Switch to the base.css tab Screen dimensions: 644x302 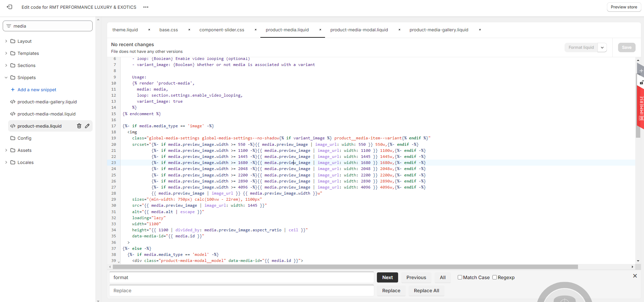(168, 30)
